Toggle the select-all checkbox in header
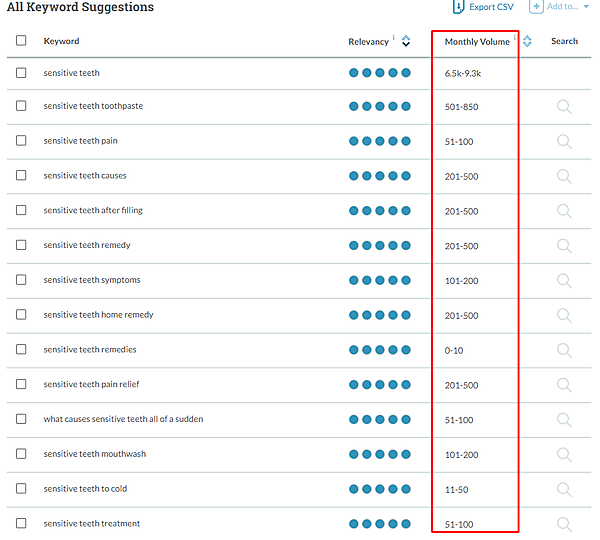This screenshot has width=600, height=540. tap(21, 41)
